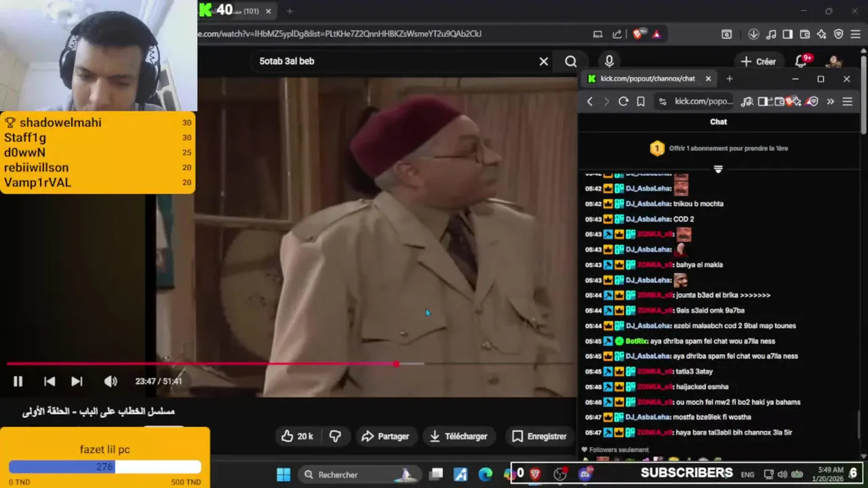The height and width of the screenshot is (488, 868).
Task: Click the Enregistrer save button
Action: point(539,436)
